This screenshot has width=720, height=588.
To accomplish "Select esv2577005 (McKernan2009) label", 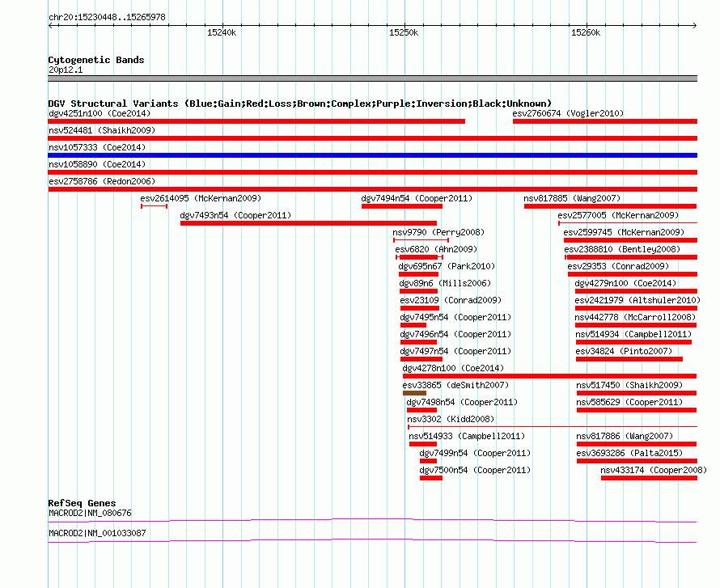I will [618, 215].
